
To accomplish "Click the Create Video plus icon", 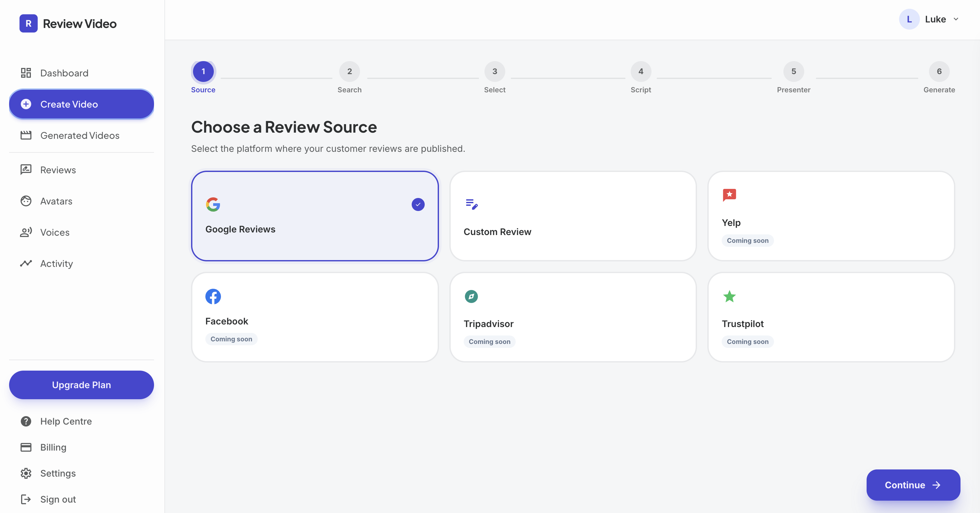I will point(26,104).
